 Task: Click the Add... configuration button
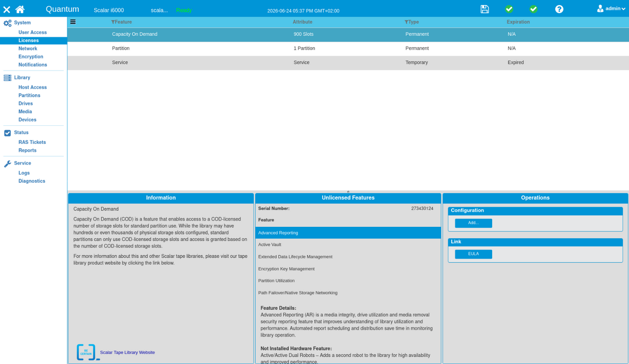(474, 223)
